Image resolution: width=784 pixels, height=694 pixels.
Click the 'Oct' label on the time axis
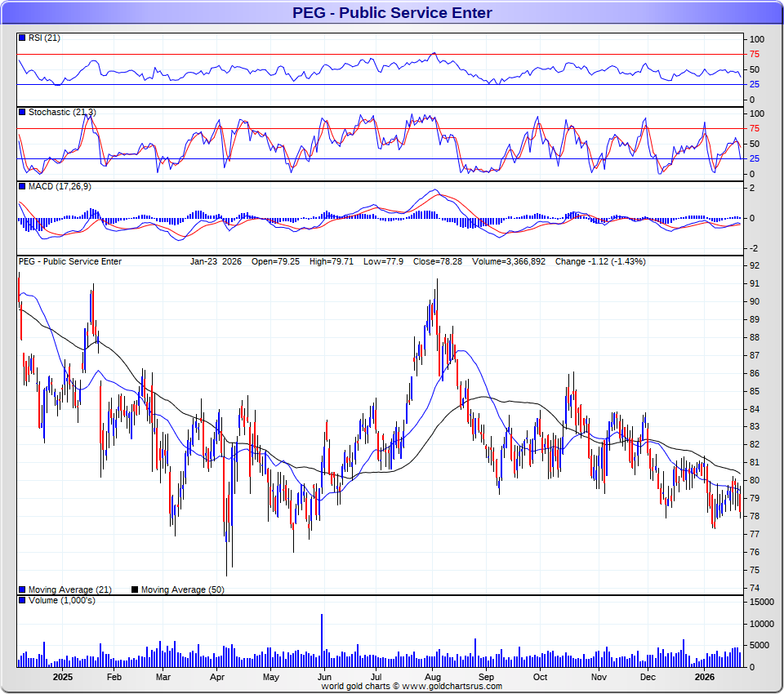[540, 677]
